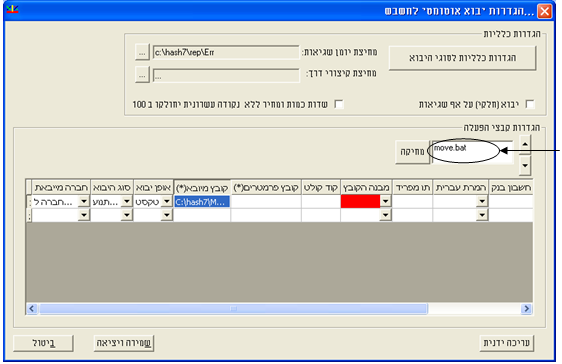Viewport: 562px width, 364px height.
Task: Click the up arrow beside move.bat list
Action: pos(525,144)
